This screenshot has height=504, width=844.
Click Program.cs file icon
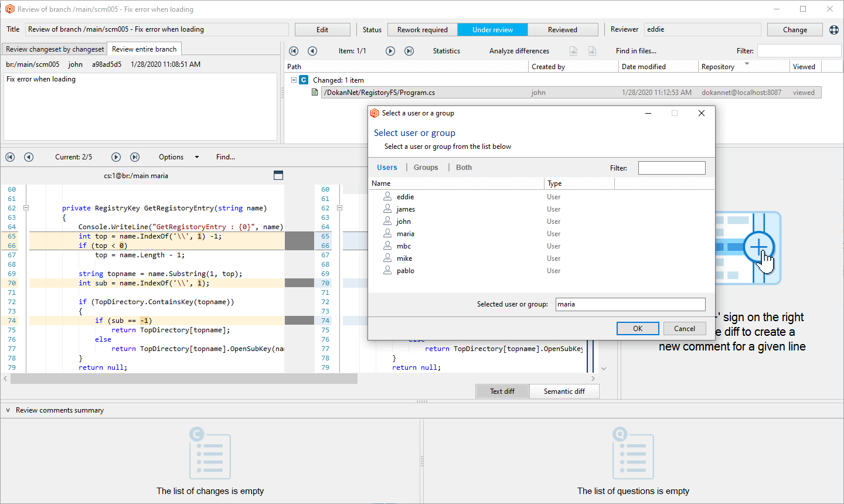[315, 93]
